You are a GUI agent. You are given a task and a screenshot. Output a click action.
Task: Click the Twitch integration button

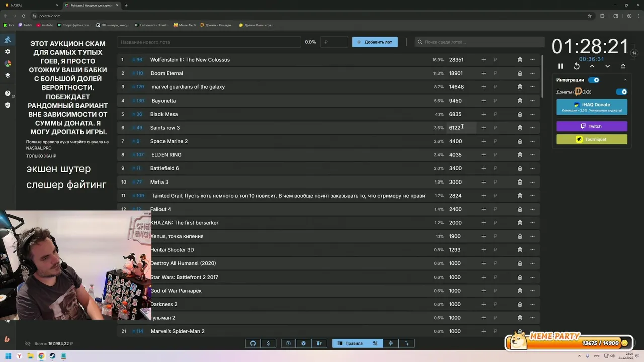pos(592,126)
